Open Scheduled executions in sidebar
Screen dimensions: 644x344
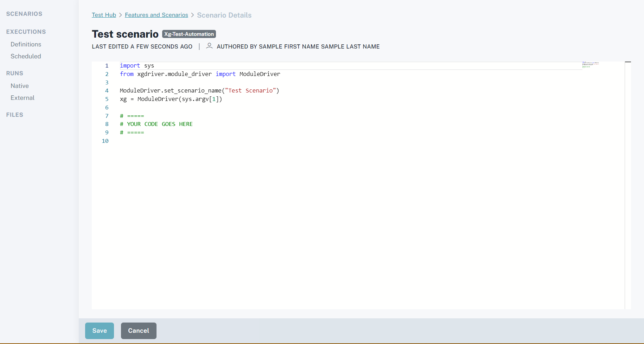click(26, 56)
